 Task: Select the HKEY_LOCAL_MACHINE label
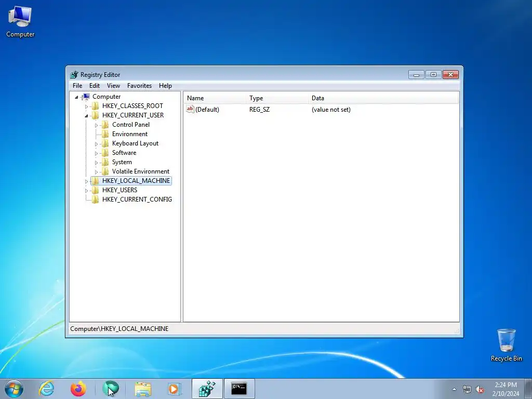136,180
